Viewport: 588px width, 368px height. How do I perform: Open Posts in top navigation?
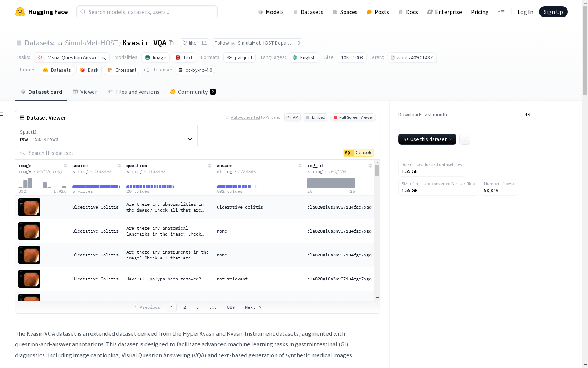pyautogui.click(x=378, y=12)
